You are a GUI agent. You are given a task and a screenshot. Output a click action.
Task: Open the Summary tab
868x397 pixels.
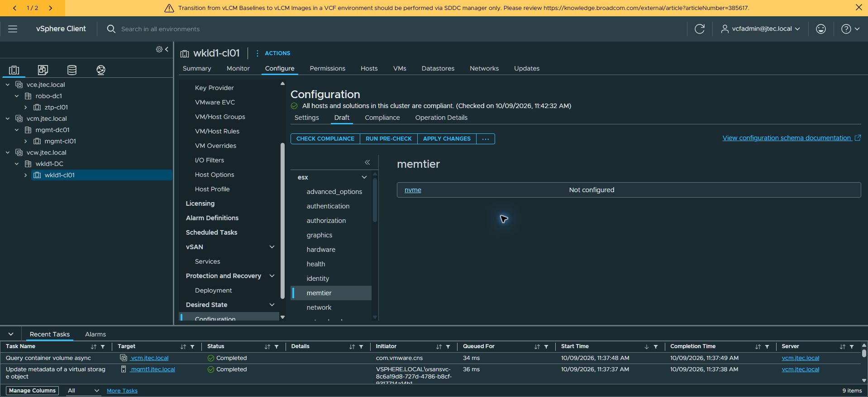click(x=197, y=68)
